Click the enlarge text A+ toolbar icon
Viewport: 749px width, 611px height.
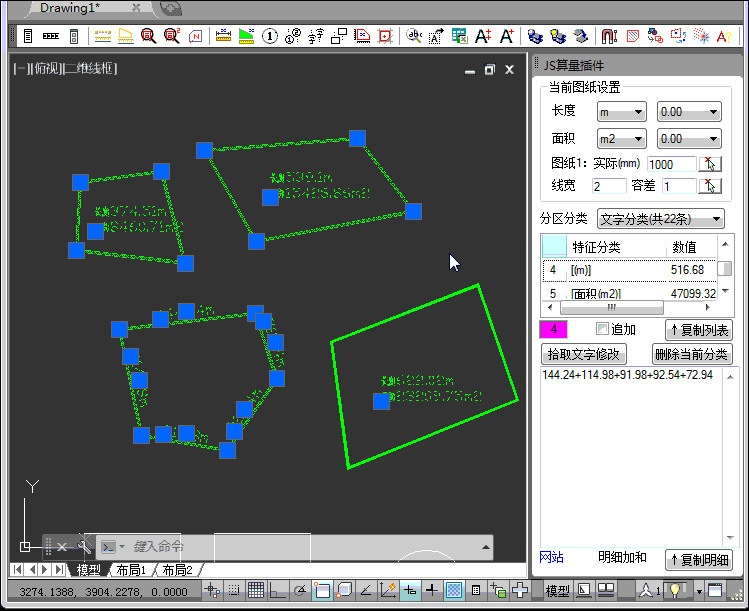pyautogui.click(x=483, y=36)
